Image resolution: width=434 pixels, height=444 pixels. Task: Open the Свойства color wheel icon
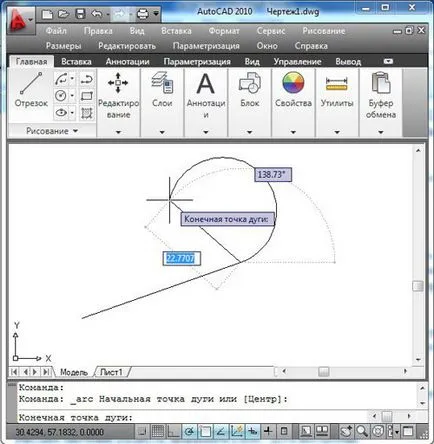point(293,83)
